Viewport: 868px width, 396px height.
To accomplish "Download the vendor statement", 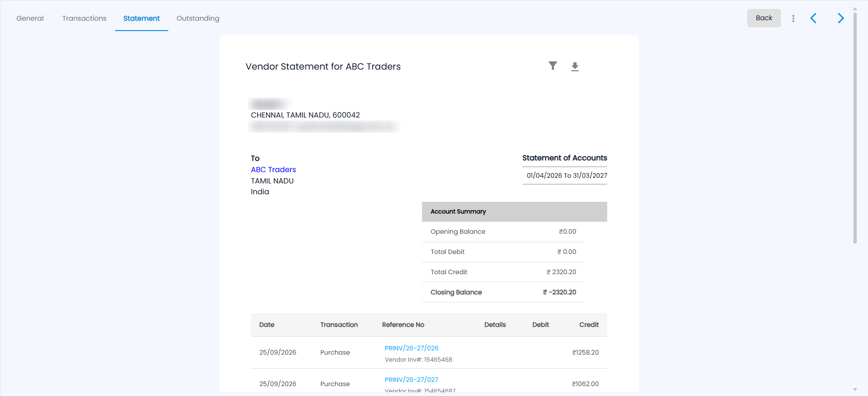I will tap(575, 67).
